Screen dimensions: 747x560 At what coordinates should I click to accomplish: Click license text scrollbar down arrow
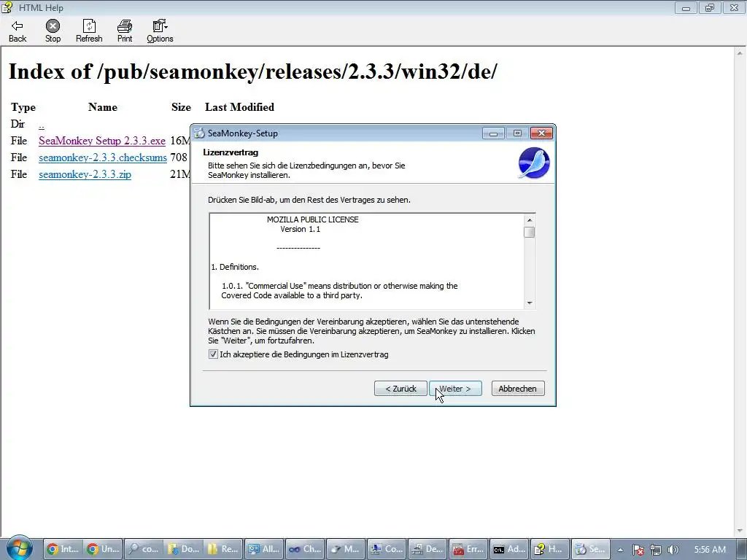point(530,303)
